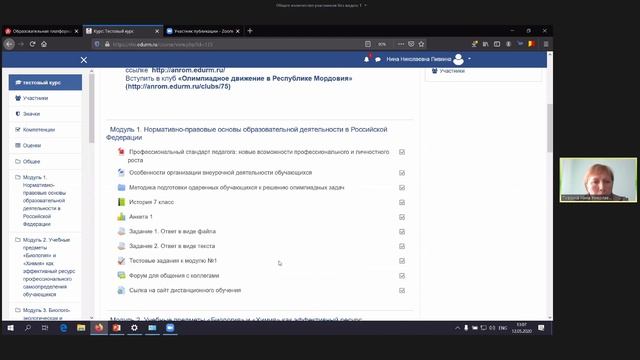Open the История 7 класс activity link

[x=151, y=202]
